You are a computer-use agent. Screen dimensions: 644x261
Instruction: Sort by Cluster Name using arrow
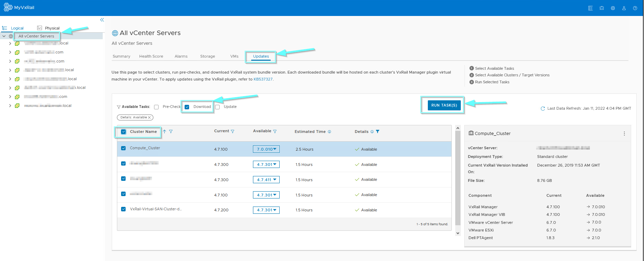[x=164, y=132]
